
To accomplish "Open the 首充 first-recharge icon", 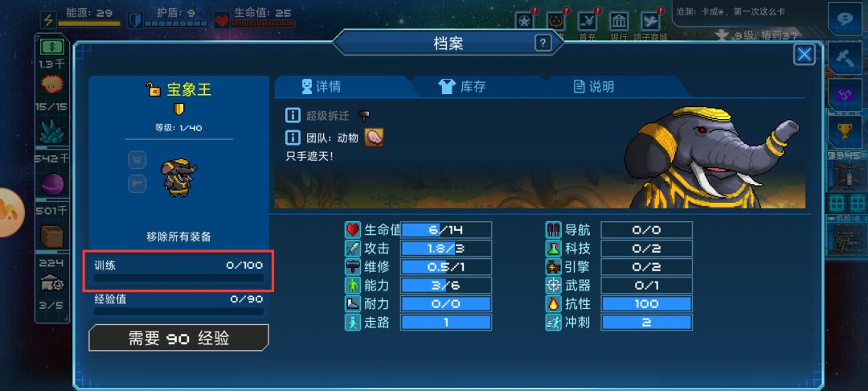I will [x=588, y=22].
